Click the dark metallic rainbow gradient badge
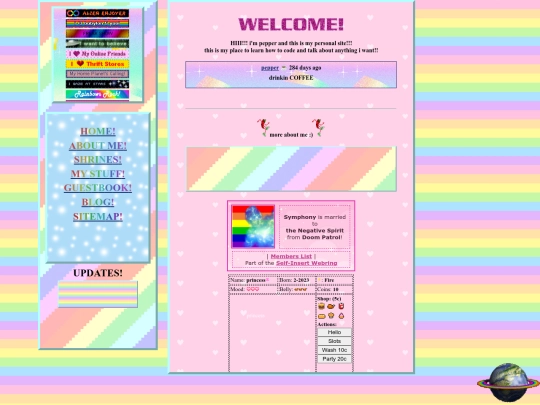The width and height of the screenshot is (540, 405). click(97, 33)
